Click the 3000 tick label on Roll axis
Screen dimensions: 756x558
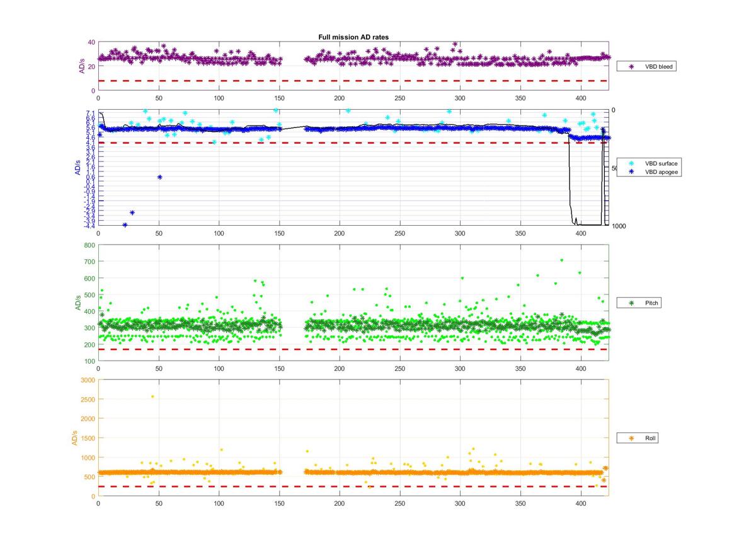[x=88, y=380]
